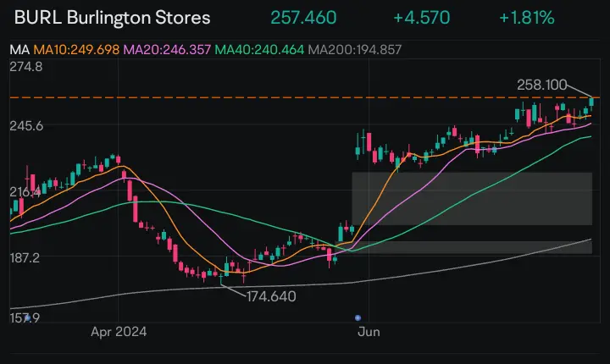Select the MA40:240.464 indicator label
The height and width of the screenshot is (364, 610).
(x=259, y=50)
